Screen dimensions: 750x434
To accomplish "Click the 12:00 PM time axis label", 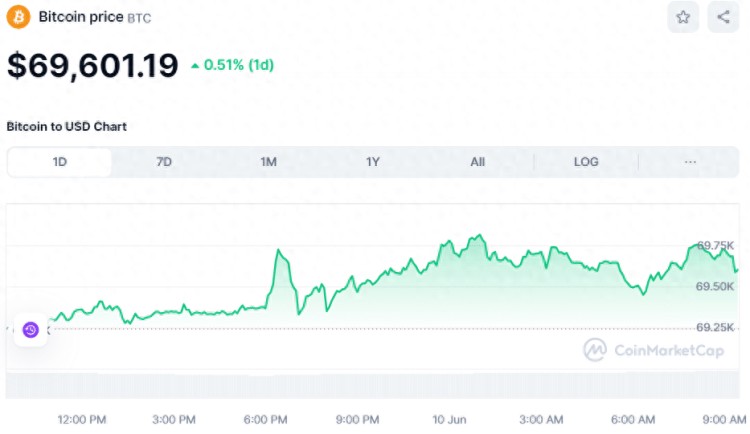I will tap(82, 420).
